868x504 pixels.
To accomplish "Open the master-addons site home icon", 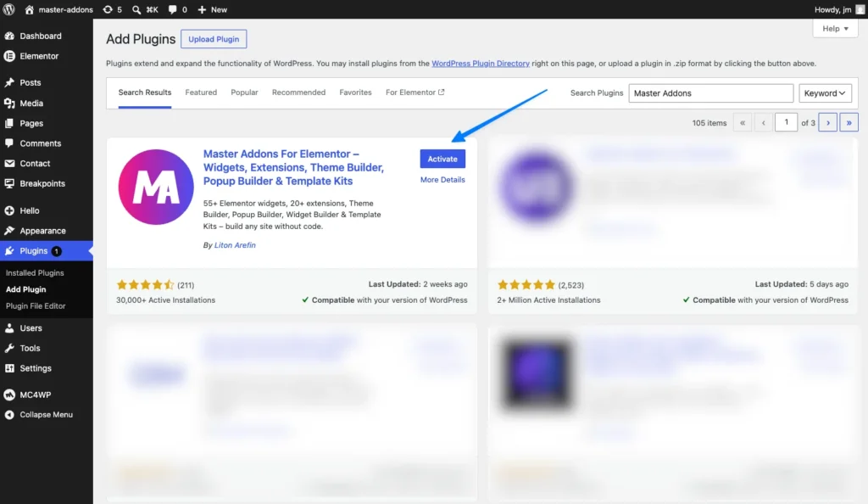I will 30,9.
